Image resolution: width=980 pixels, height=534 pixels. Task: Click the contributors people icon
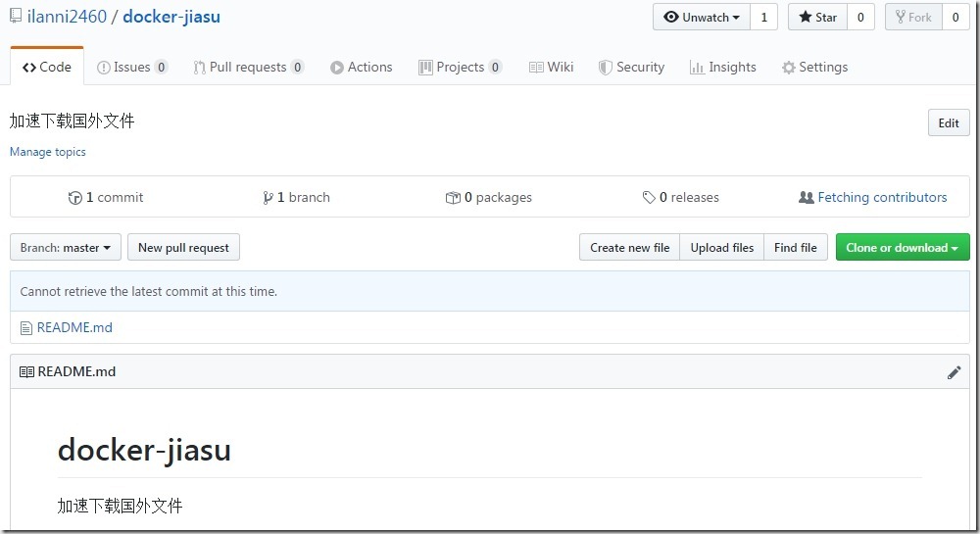coord(806,198)
